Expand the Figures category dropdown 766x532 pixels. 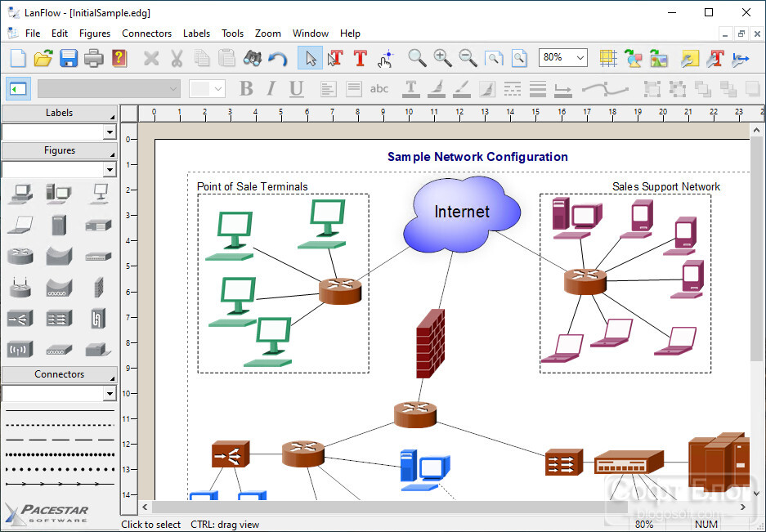pos(110,169)
